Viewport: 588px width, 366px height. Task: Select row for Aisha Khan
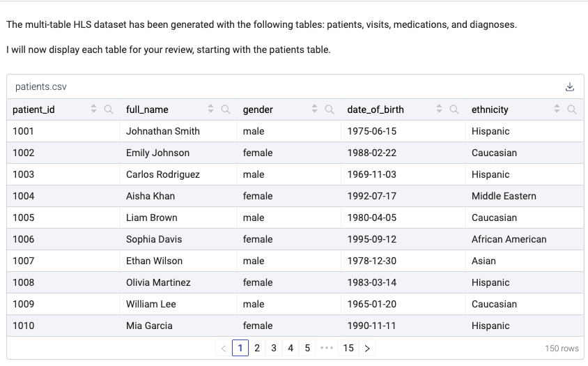click(x=295, y=196)
